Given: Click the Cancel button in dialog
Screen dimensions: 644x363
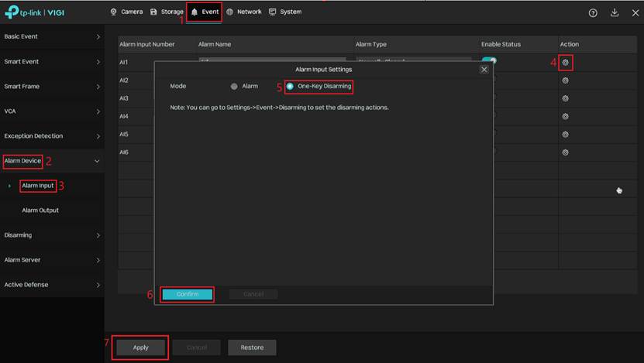Looking at the screenshot, I should coord(253,294).
